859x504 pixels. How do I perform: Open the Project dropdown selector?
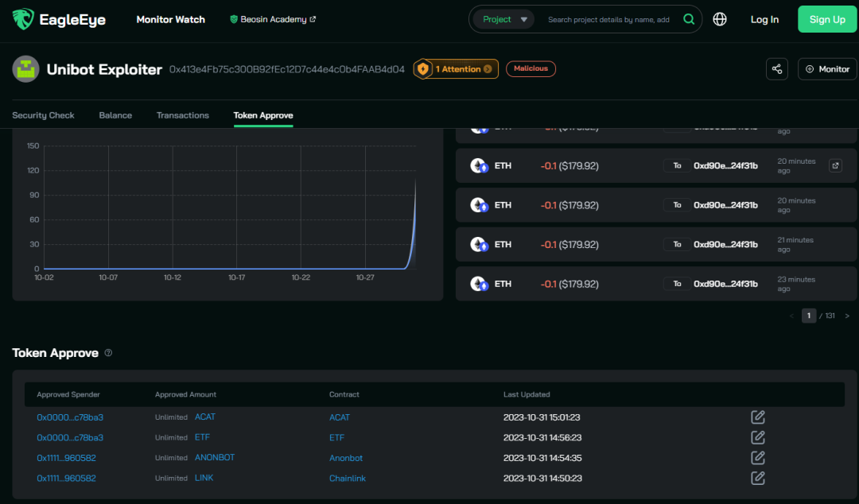503,20
